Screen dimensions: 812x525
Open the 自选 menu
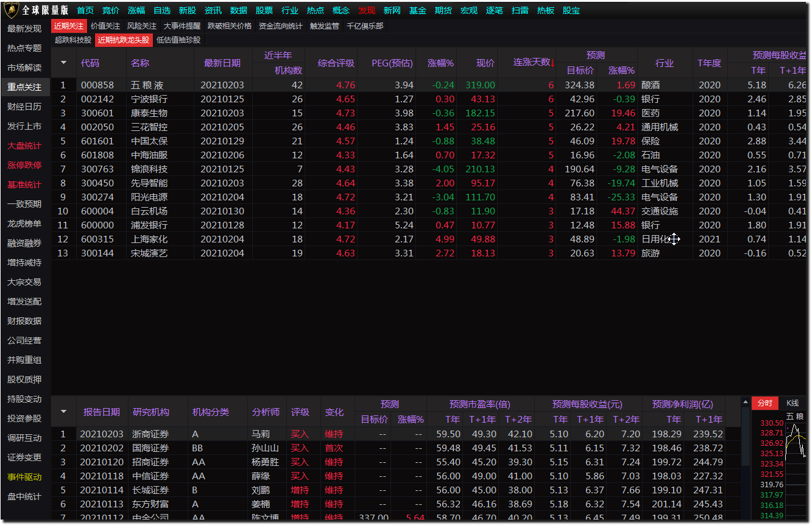(162, 10)
